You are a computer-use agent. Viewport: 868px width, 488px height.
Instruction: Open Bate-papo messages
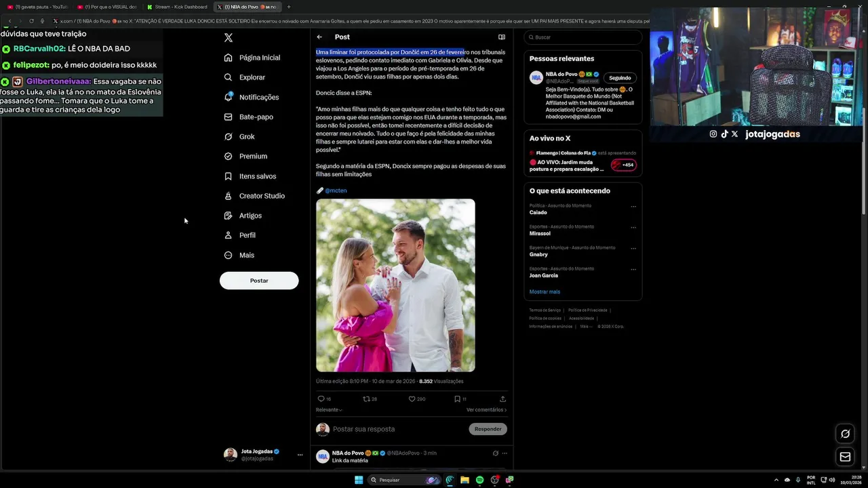click(249, 117)
